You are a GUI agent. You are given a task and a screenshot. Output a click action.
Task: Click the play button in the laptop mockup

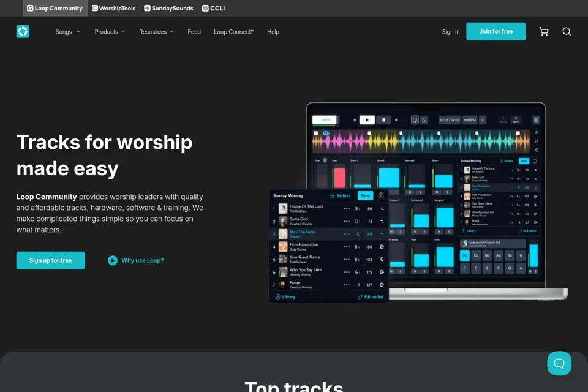pyautogui.click(x=367, y=120)
